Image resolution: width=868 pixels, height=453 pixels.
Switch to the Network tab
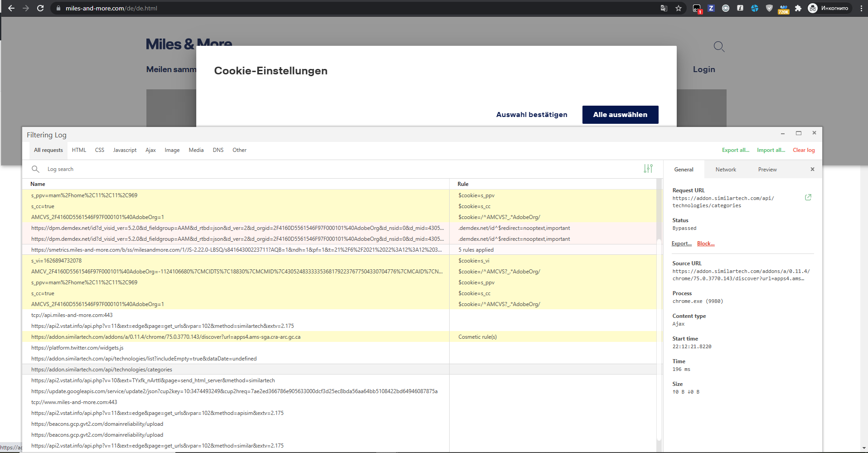tap(726, 169)
